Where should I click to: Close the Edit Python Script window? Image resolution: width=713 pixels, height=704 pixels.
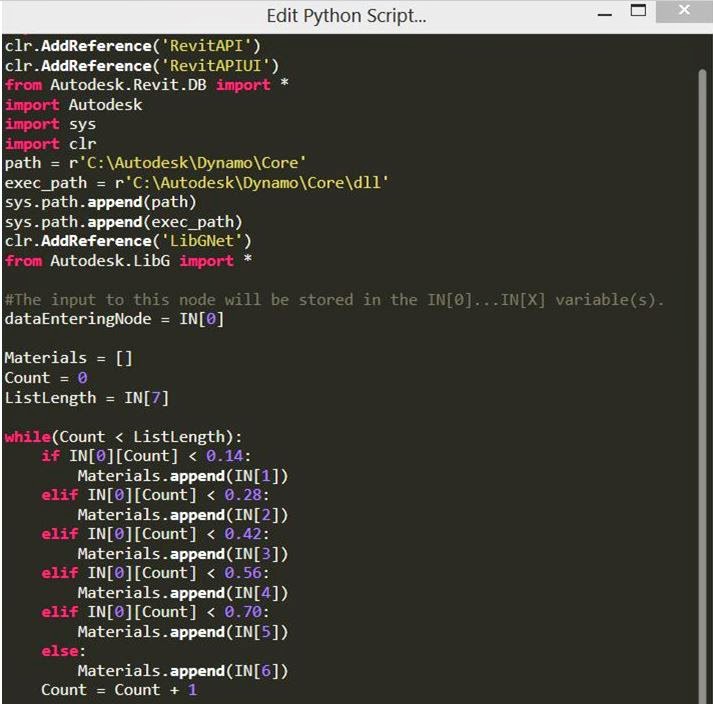pyautogui.click(x=683, y=10)
